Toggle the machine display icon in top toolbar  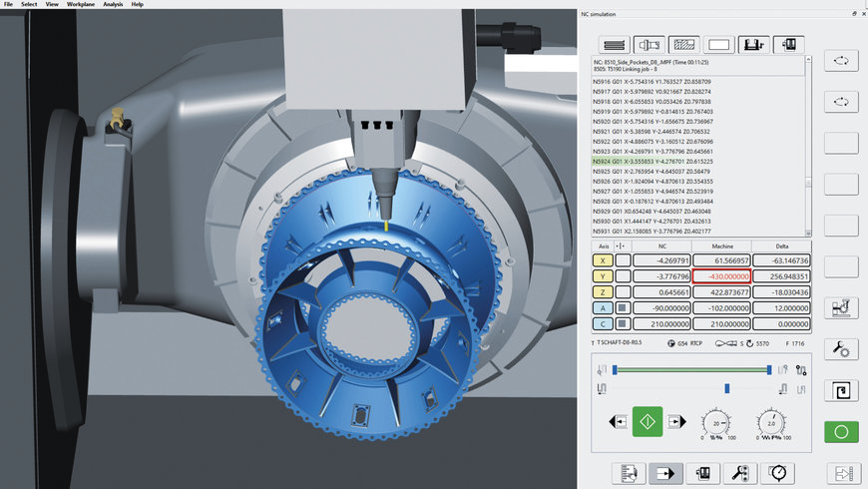tap(788, 45)
